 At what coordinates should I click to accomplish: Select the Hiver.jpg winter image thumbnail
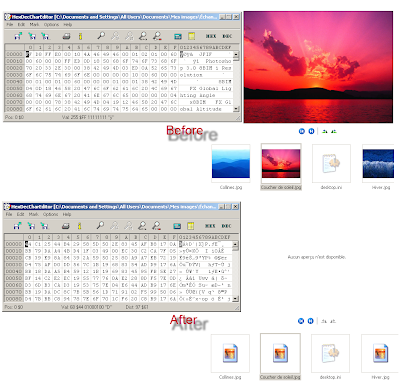pyautogui.click(x=378, y=163)
